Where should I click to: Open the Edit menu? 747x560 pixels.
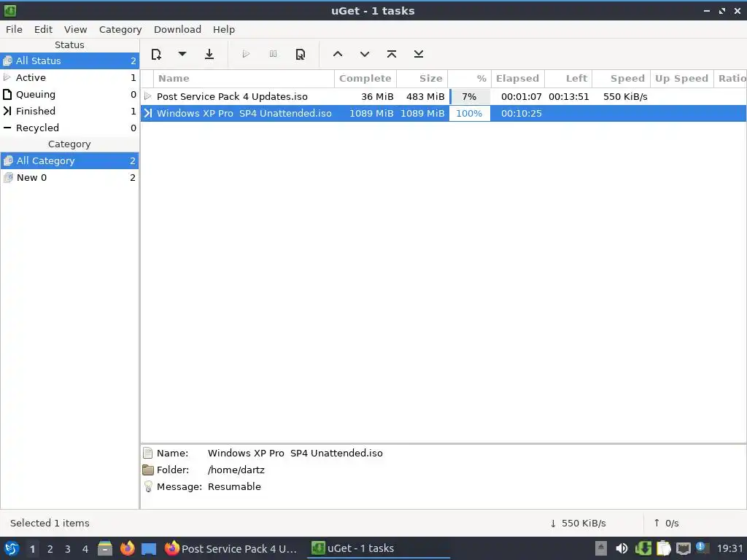coord(43,29)
